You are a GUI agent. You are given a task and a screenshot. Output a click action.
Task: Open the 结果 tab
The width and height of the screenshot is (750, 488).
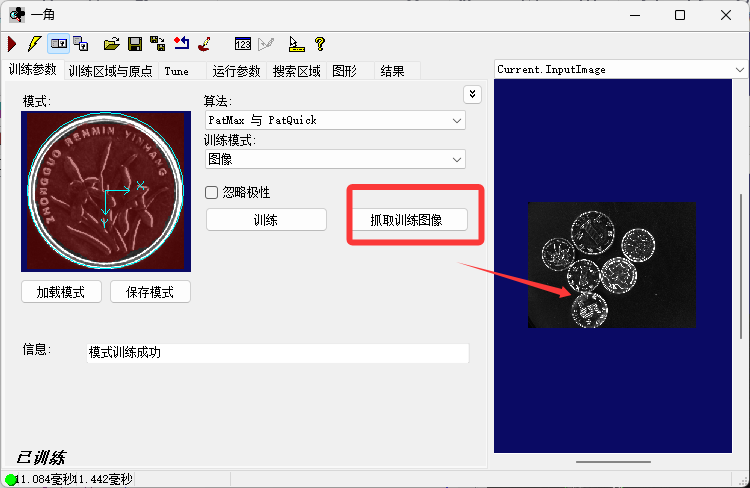[x=392, y=71]
